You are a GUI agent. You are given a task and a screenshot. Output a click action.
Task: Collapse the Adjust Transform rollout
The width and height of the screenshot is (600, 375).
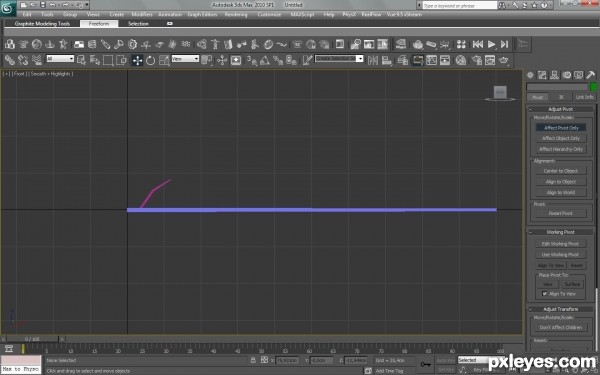(560, 309)
